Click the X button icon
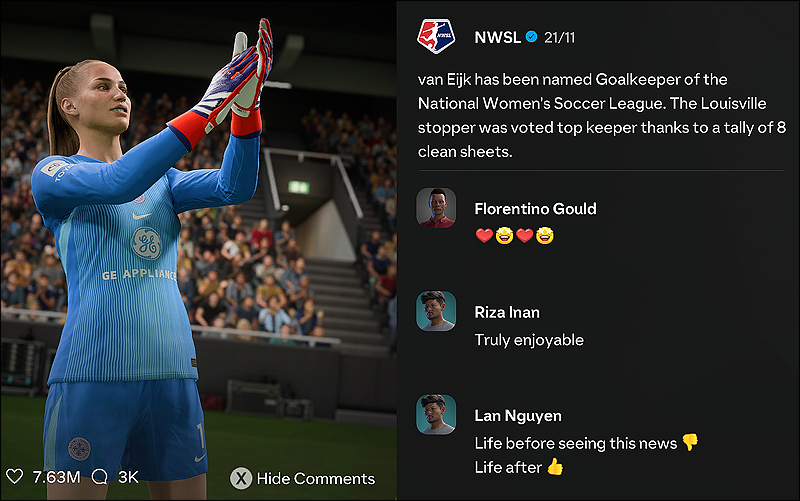 click(241, 478)
